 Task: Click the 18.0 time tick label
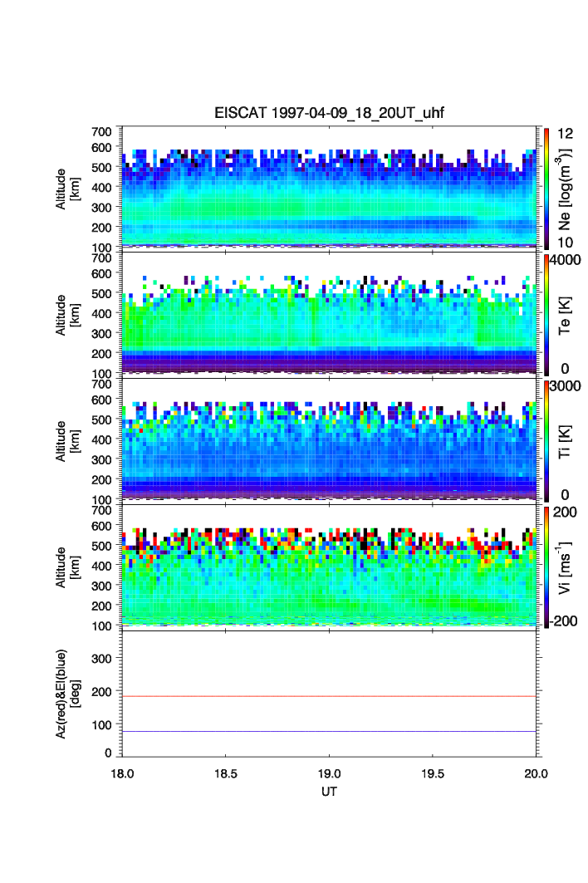pos(122,773)
